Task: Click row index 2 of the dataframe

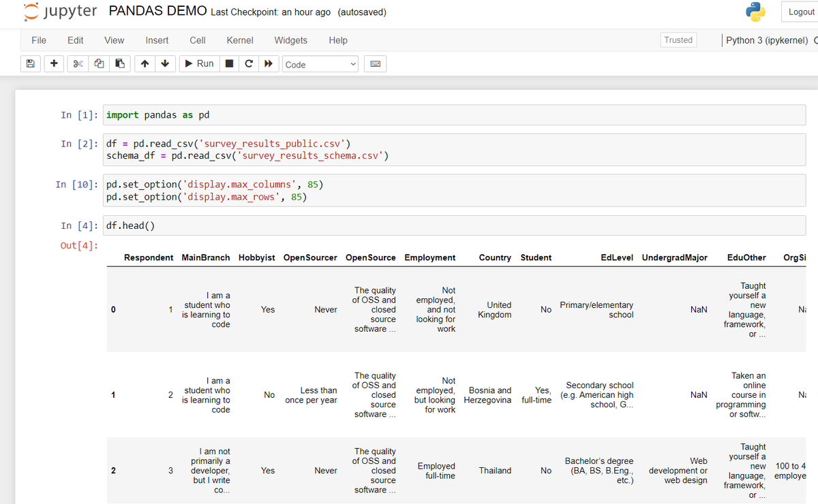Action: pos(114,471)
